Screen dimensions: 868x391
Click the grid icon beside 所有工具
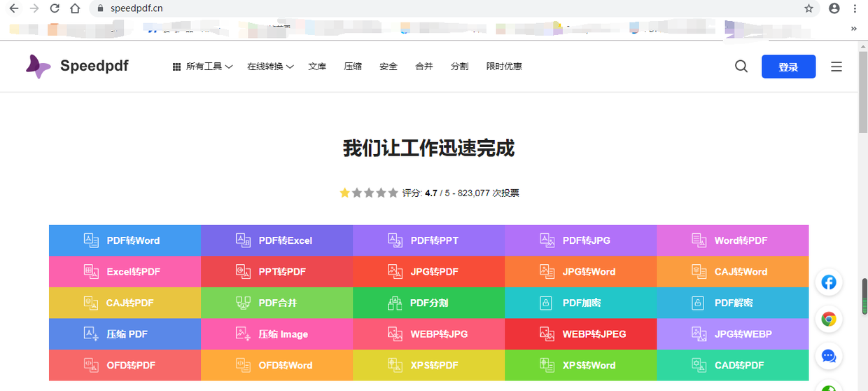tap(177, 67)
